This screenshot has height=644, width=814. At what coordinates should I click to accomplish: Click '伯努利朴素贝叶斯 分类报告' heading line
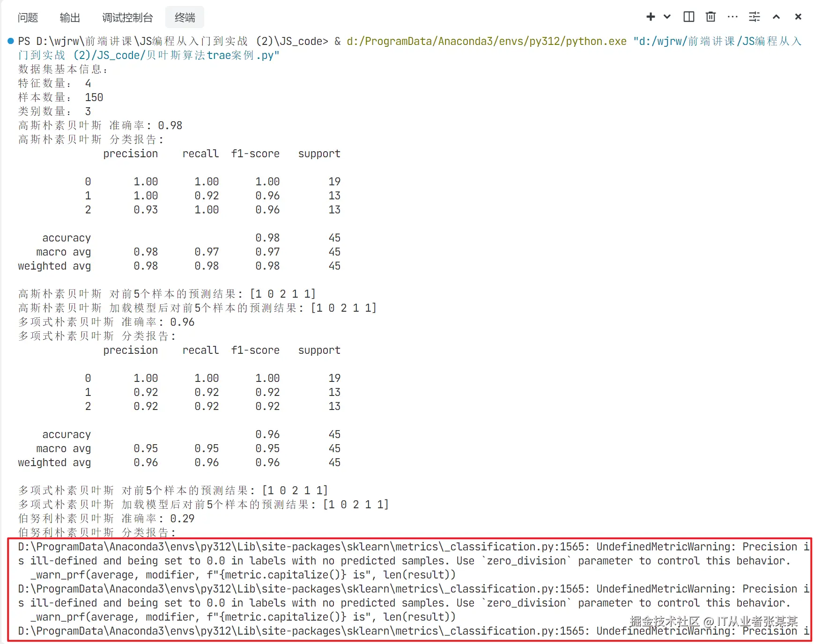(97, 532)
